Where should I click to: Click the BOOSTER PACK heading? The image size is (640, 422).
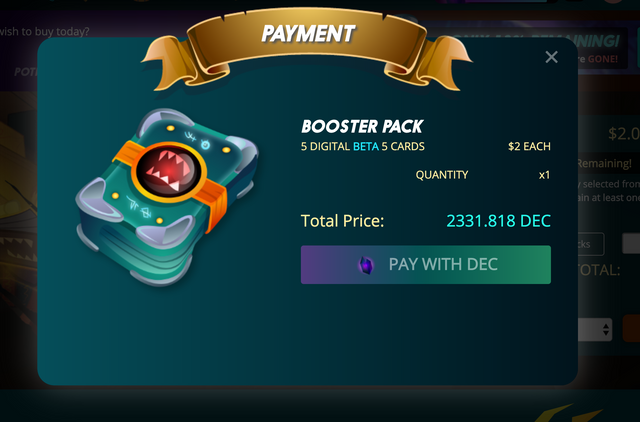coord(362,127)
